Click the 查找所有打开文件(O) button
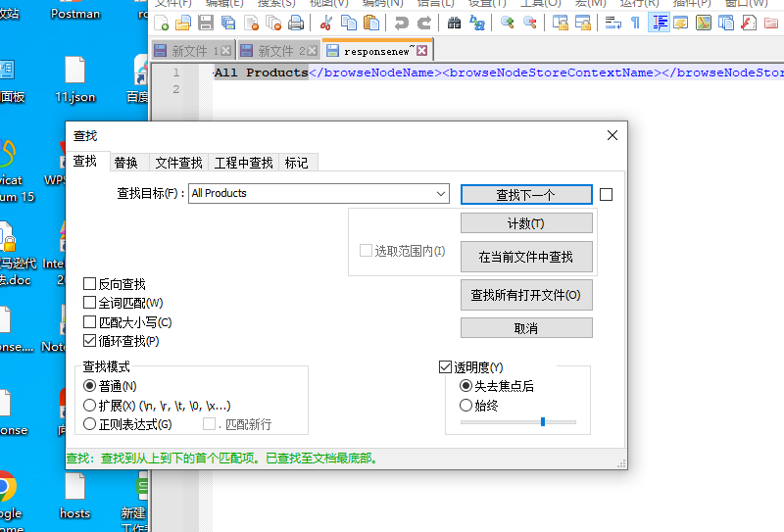 pos(526,295)
